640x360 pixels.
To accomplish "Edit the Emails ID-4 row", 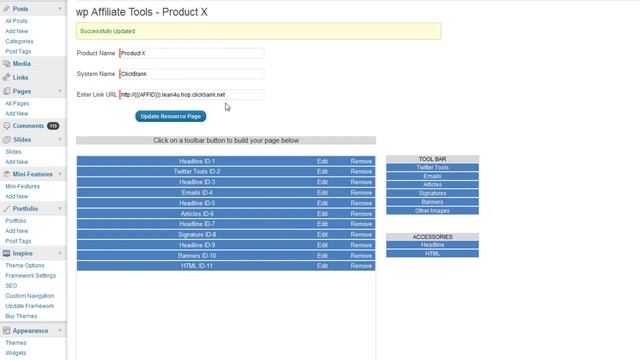I will (322, 193).
